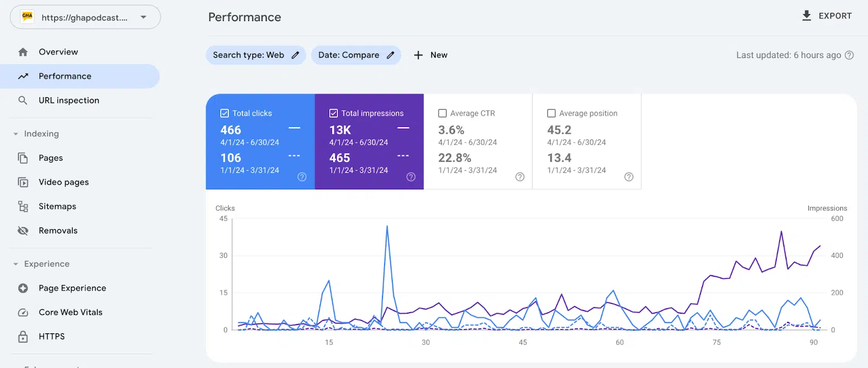
Task: Collapse the Experience section
Action: (x=16, y=264)
